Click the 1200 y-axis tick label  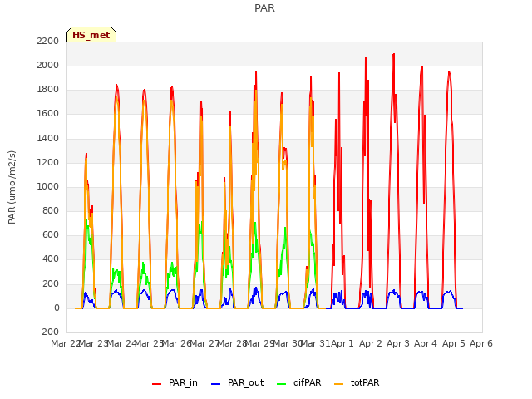pos(48,163)
